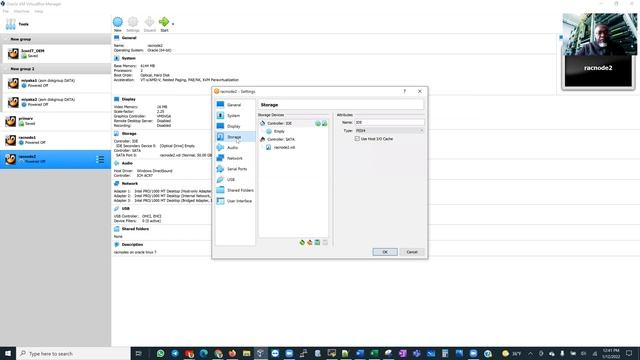Select the Empty optical drive entry

pyautogui.click(x=279, y=131)
